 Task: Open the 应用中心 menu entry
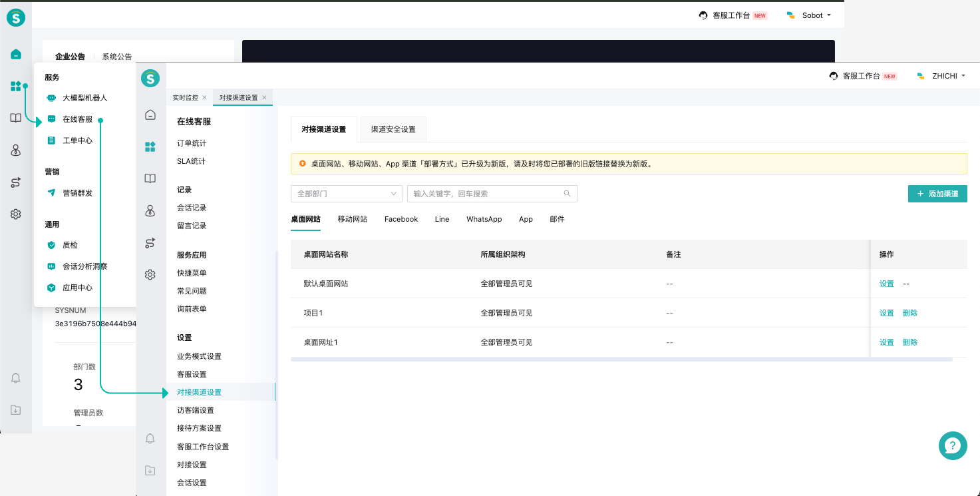click(x=77, y=288)
